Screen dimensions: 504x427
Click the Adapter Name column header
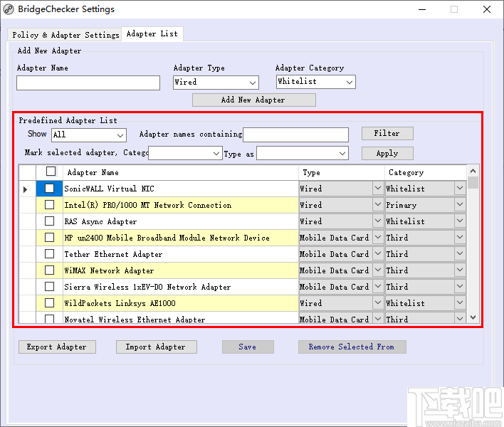181,172
